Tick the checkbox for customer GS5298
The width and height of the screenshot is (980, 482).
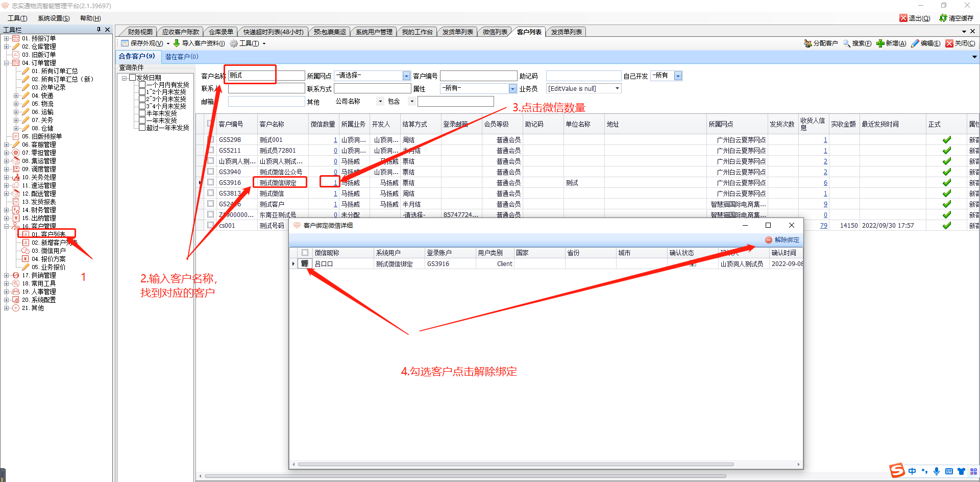tap(210, 139)
